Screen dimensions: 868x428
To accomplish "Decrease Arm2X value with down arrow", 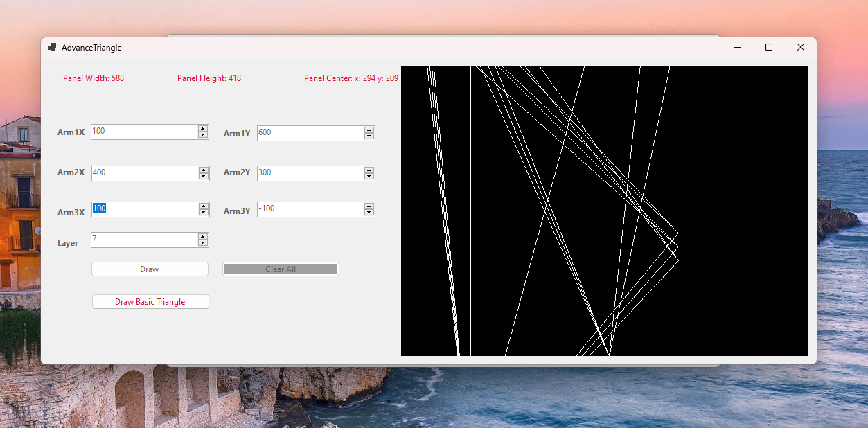I will click(203, 177).
